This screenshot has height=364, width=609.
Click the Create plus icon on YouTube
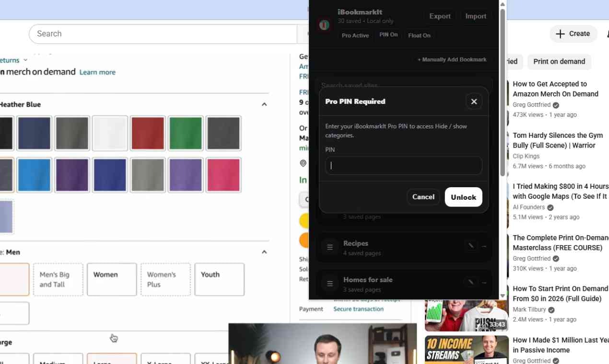tap(560, 34)
